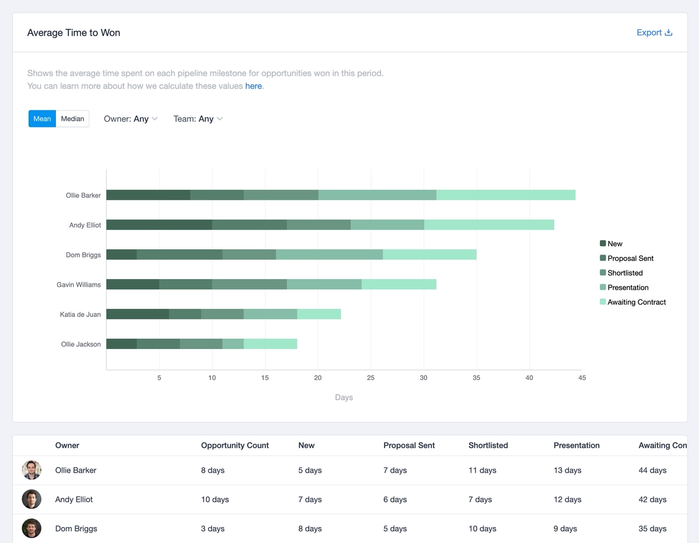This screenshot has width=699, height=543.
Task: Click Andy Elliot's avatar photo
Action: click(32, 499)
